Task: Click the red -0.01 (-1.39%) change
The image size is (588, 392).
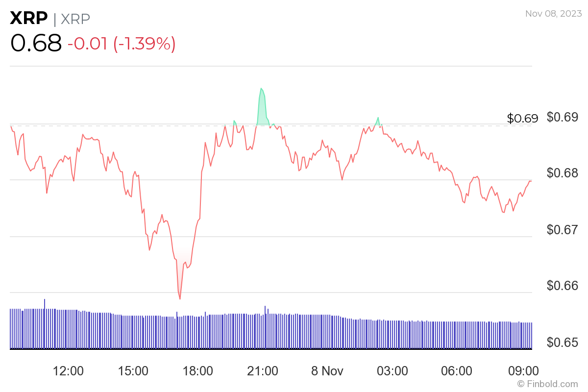Action: (121, 44)
